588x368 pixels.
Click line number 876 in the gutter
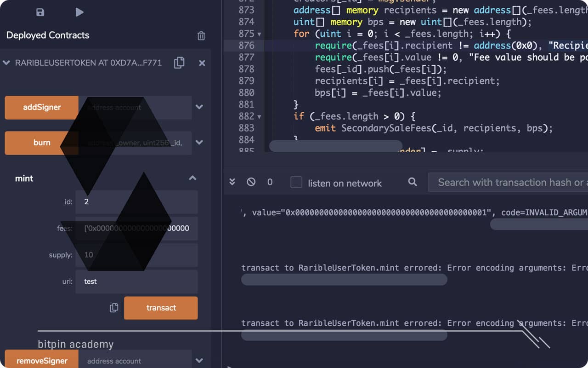click(246, 46)
